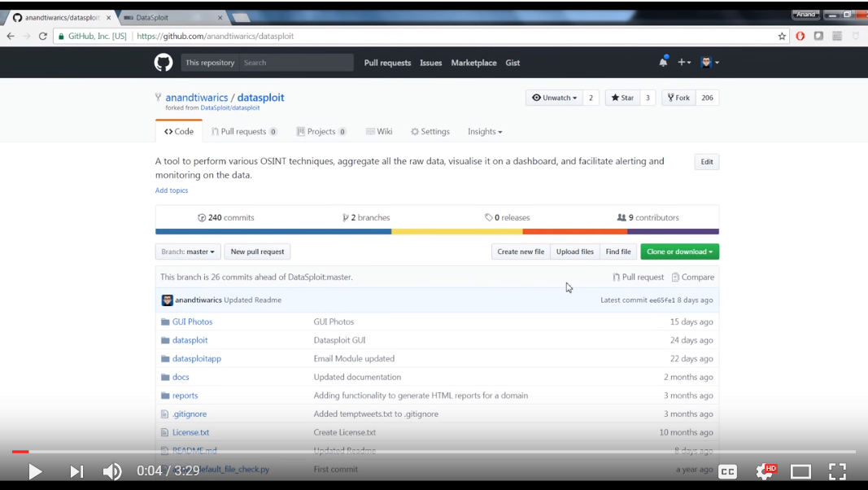Open the Wiki tab

(379, 132)
